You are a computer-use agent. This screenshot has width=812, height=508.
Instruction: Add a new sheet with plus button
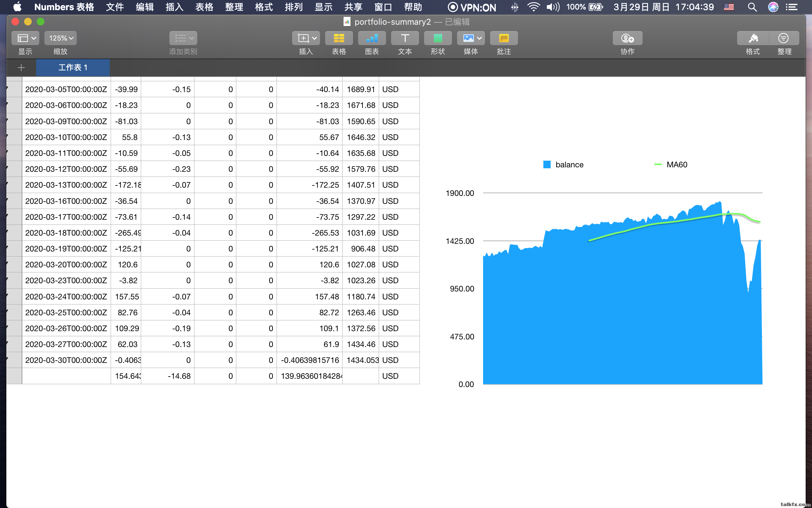[21, 68]
